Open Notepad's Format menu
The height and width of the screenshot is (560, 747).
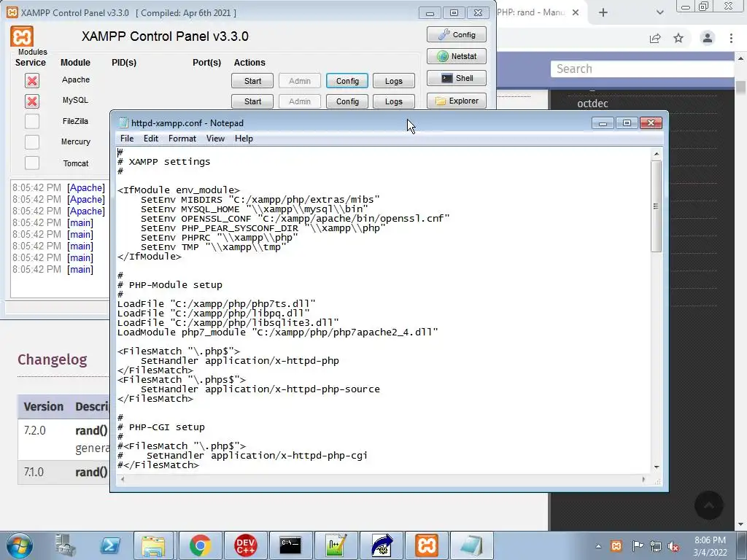[x=182, y=139]
